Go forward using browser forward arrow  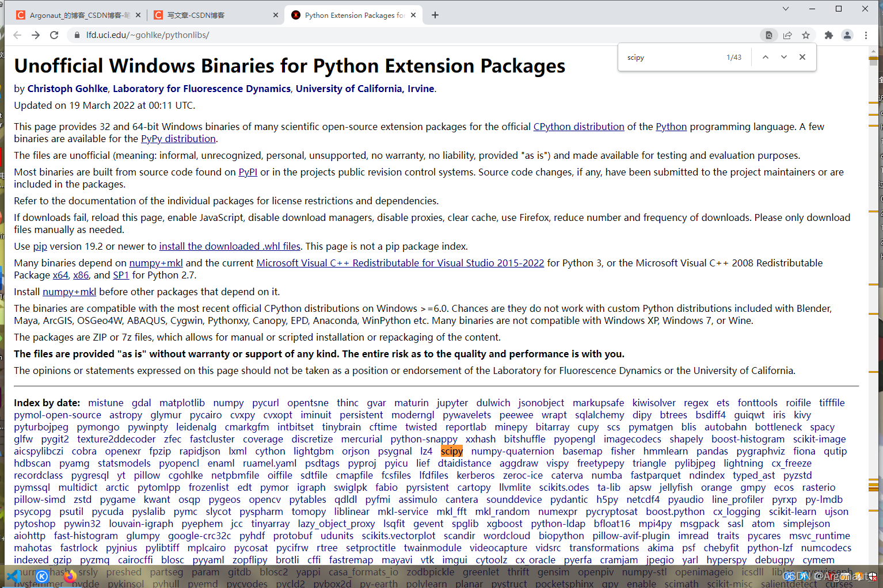pos(36,35)
